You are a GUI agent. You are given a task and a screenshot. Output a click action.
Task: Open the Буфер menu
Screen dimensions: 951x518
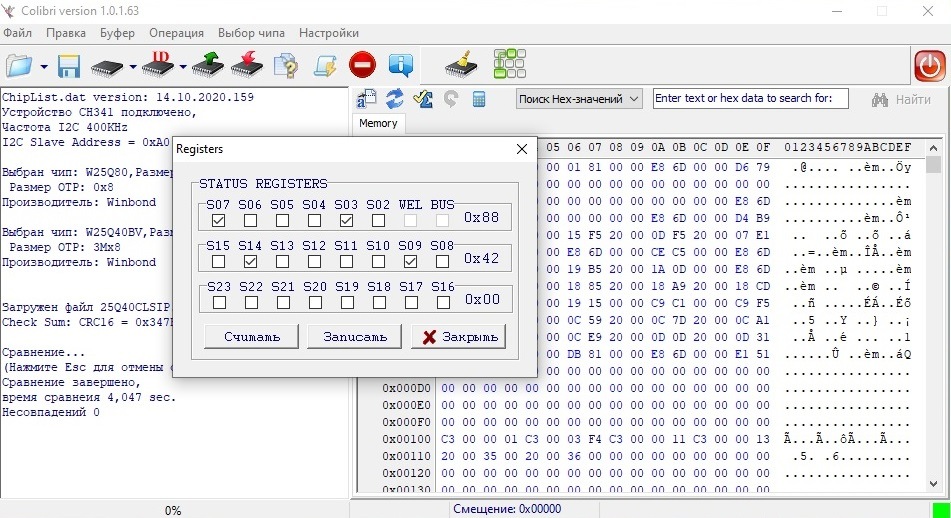tap(117, 33)
